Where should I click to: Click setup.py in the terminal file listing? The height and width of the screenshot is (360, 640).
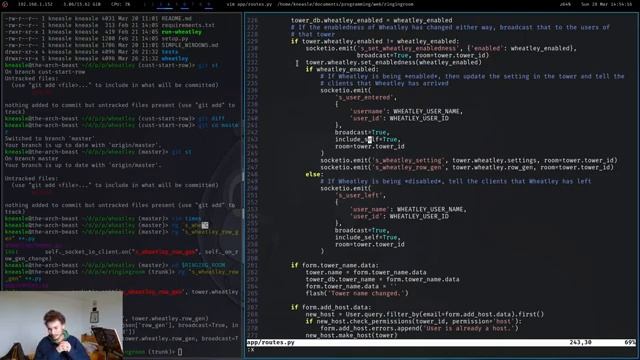click(x=175, y=39)
